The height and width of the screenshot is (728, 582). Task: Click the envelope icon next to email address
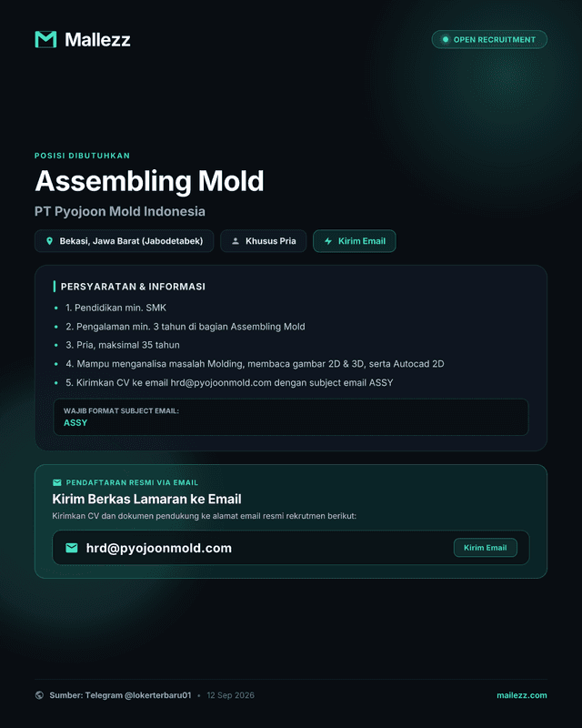72,548
